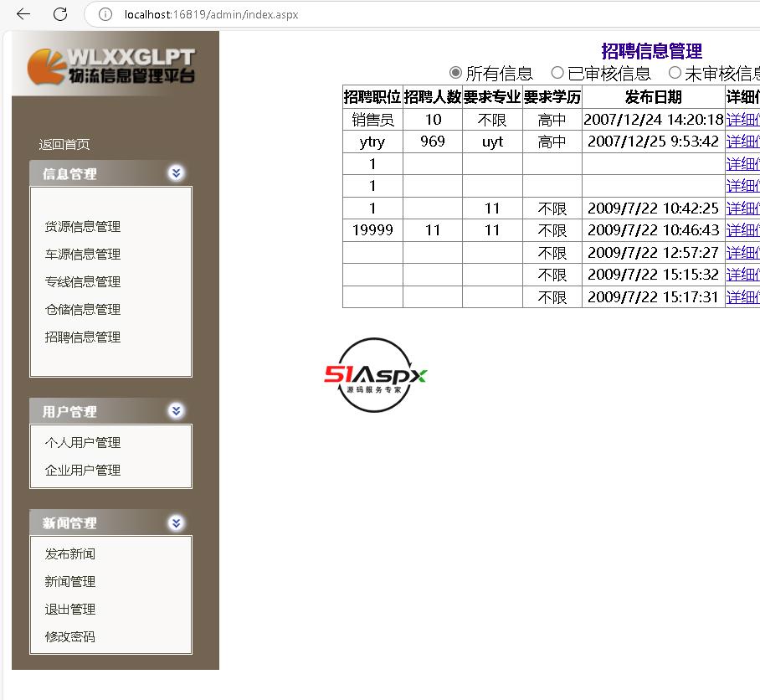Open 专线信息管理 in sidebar
760x700 pixels.
(82, 281)
